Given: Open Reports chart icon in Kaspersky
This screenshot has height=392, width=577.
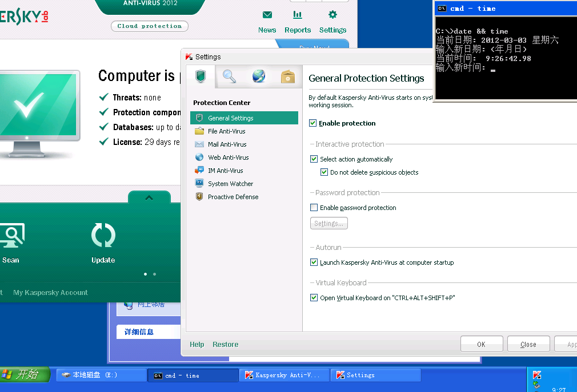Looking at the screenshot, I should tap(297, 15).
